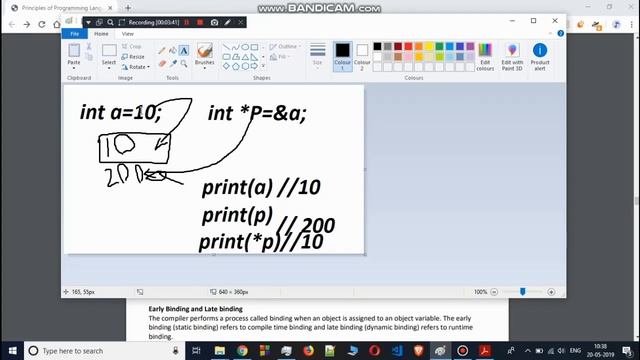640x360 pixels.
Task: Select the Principles of Programming browser tab
Action: 62,8
